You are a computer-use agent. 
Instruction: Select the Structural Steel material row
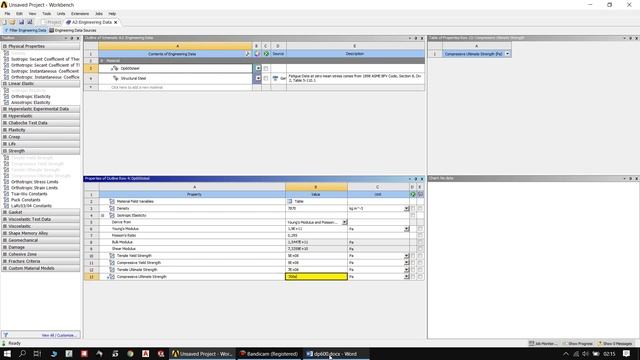(176, 78)
